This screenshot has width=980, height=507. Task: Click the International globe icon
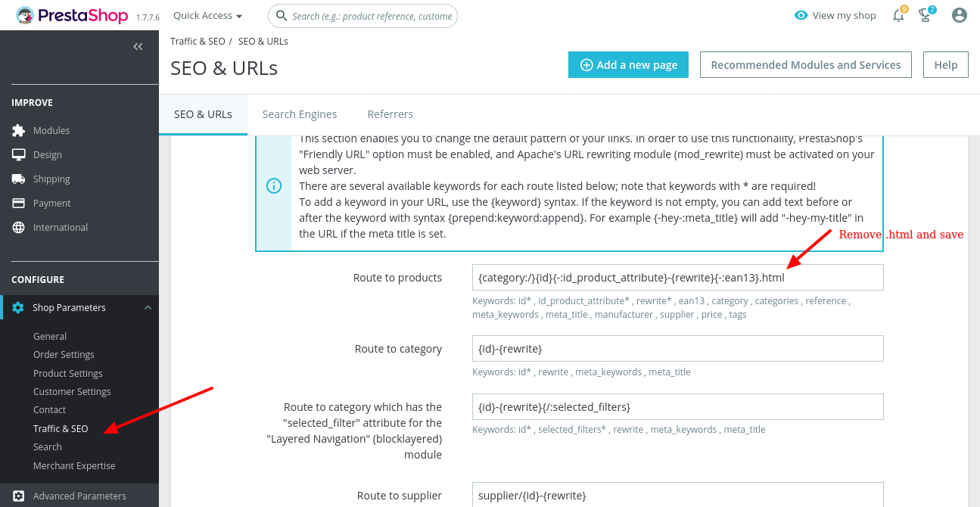pos(19,227)
